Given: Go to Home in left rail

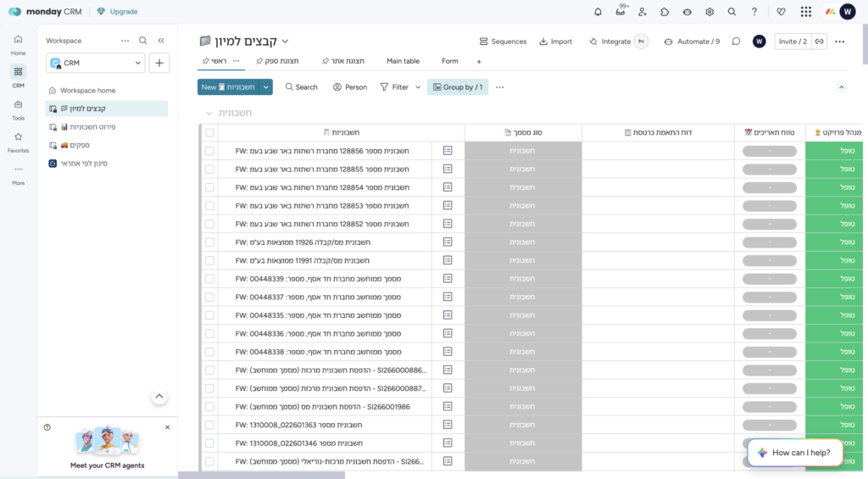Looking at the screenshot, I should click(19, 45).
